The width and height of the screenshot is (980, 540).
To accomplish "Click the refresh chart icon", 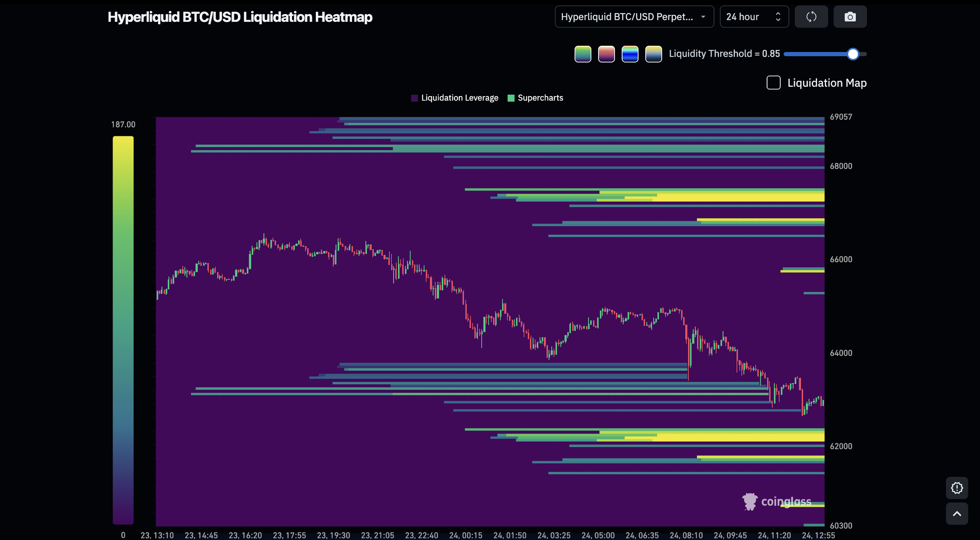I will coord(811,16).
